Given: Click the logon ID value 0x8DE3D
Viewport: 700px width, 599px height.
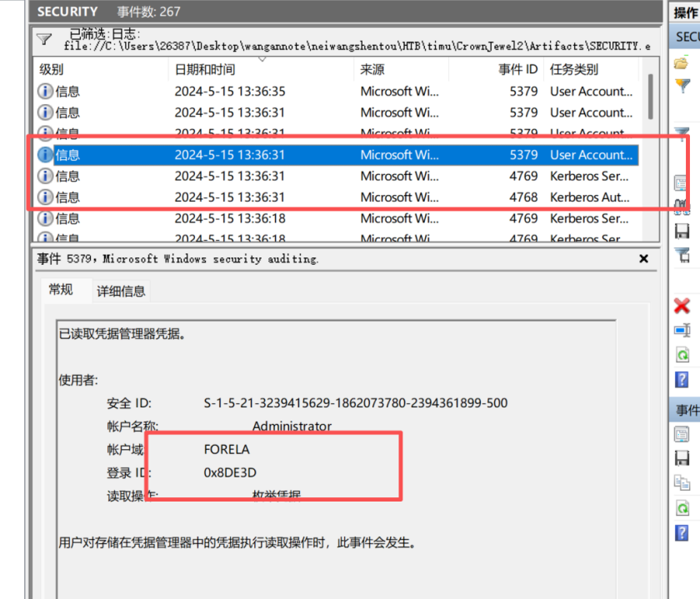Looking at the screenshot, I should click(x=230, y=472).
